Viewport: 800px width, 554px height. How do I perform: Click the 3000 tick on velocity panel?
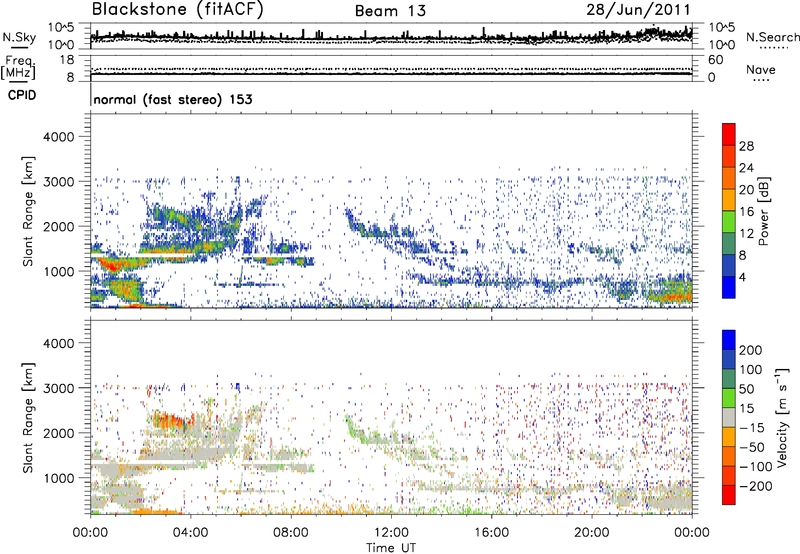pos(58,388)
